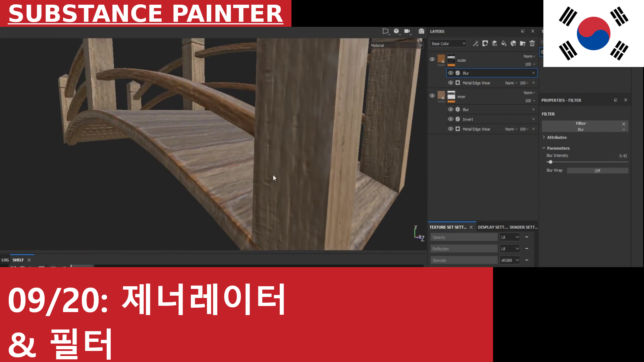Viewport: 644px width, 362px height.
Task: Remove Metal Edge Wear from outer layer
Action: (533, 82)
